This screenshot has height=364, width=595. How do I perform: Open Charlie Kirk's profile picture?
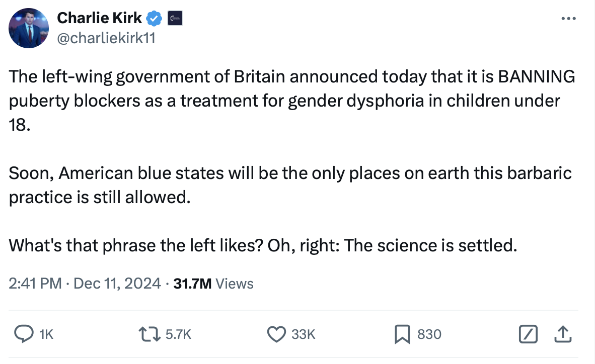point(28,28)
